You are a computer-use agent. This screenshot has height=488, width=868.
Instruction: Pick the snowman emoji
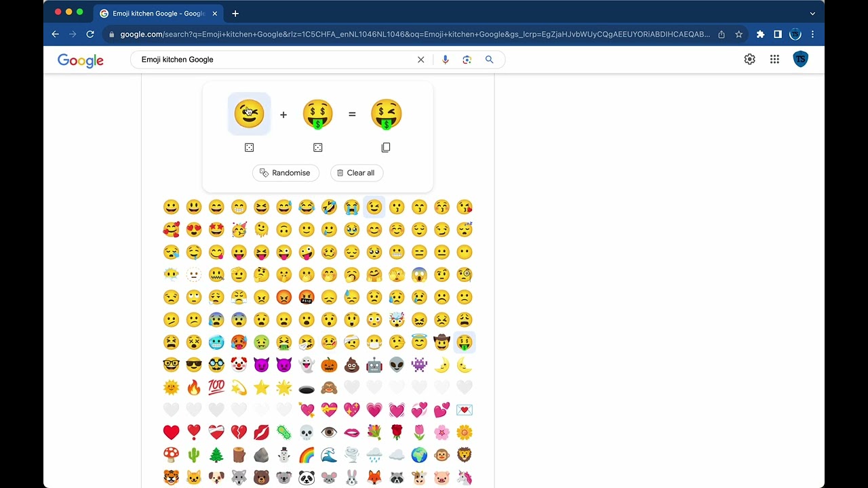point(283,455)
